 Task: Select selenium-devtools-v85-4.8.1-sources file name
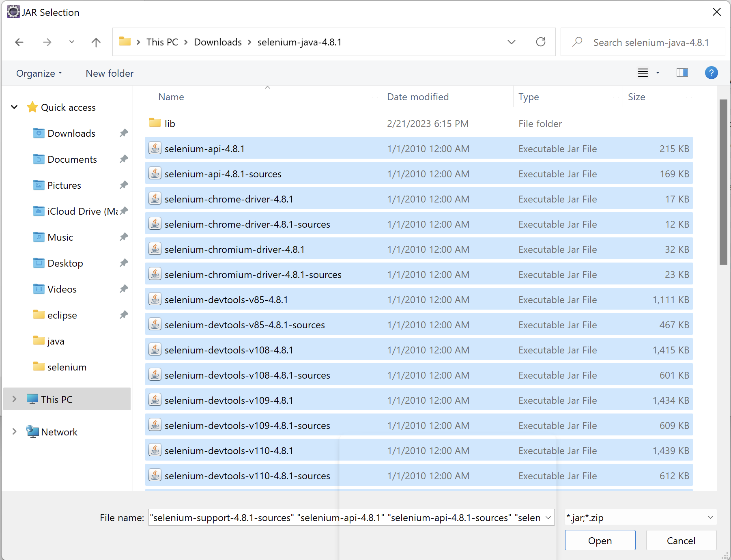tap(245, 325)
